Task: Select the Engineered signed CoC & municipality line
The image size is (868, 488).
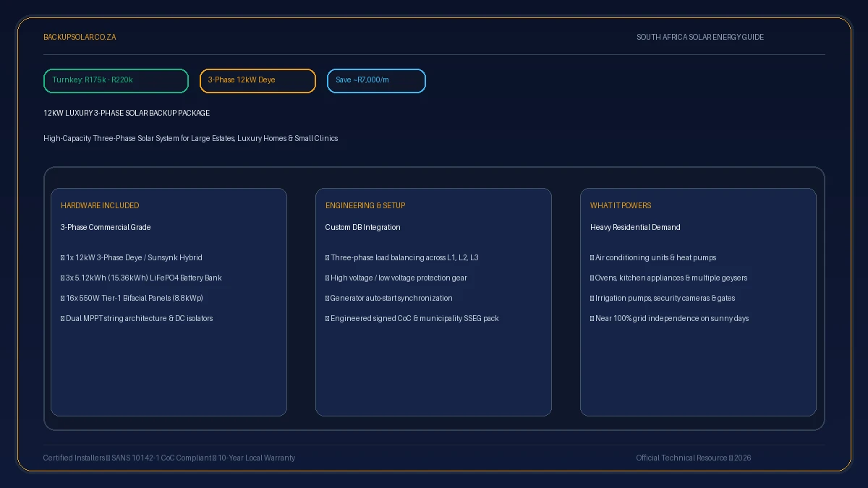Action: pyautogui.click(x=412, y=318)
